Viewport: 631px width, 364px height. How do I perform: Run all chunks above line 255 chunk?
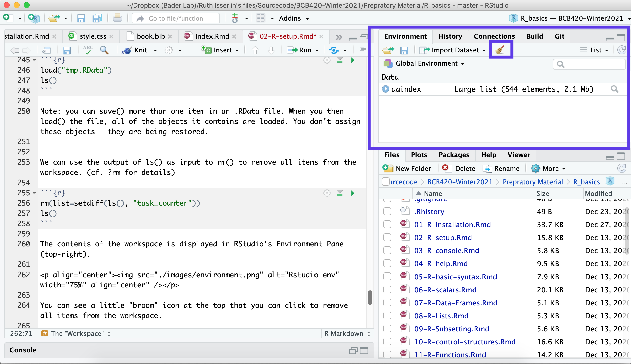click(340, 193)
